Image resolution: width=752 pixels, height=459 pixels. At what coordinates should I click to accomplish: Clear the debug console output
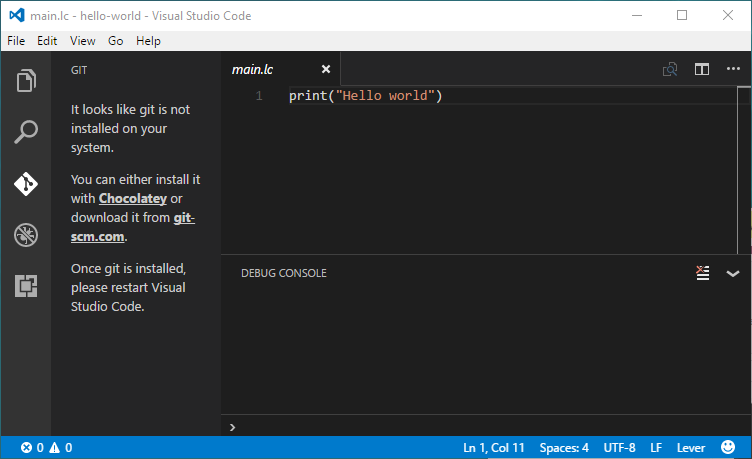[703, 273]
